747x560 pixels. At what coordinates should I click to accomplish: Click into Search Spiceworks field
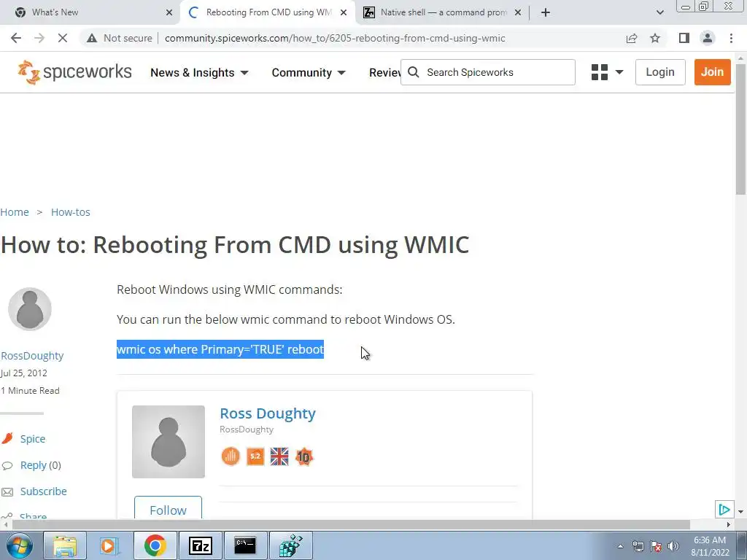(x=488, y=72)
